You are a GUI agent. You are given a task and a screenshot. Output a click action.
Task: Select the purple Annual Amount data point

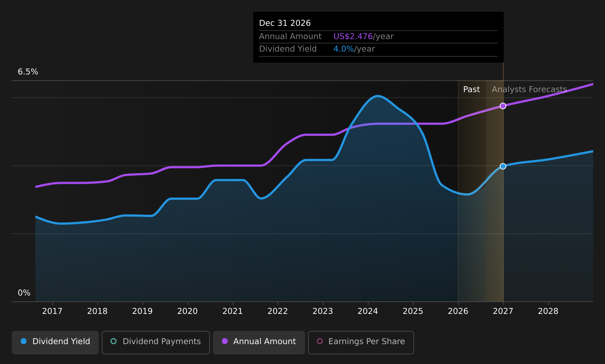[x=503, y=106]
